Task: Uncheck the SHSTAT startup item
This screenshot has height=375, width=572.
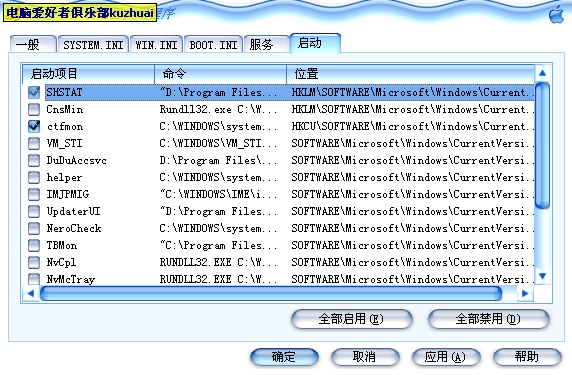Action: pos(34,92)
